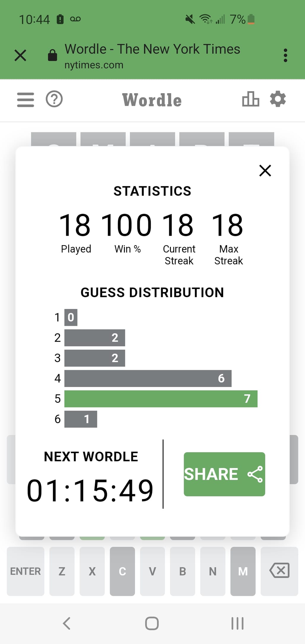Open the browser three-dot overflow menu
The image size is (305, 644).
coord(285,55)
